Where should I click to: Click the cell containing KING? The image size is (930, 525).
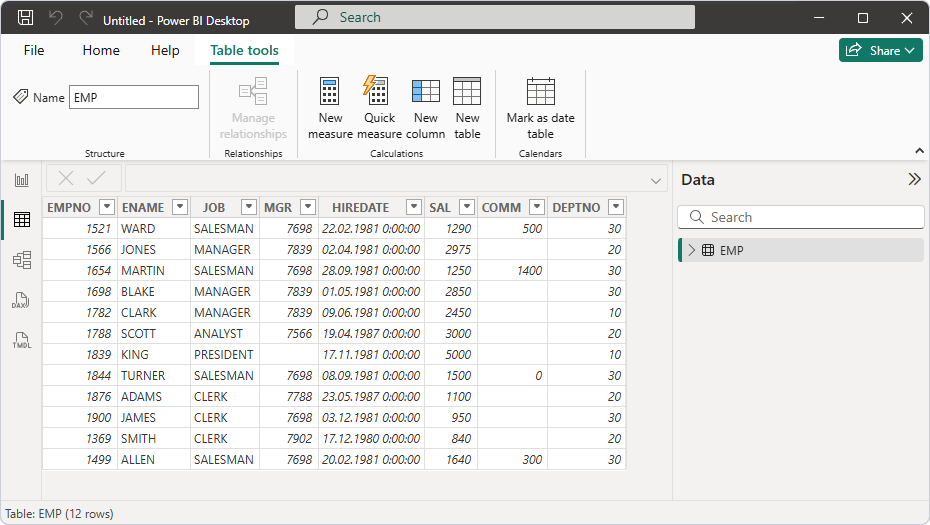[154, 355]
